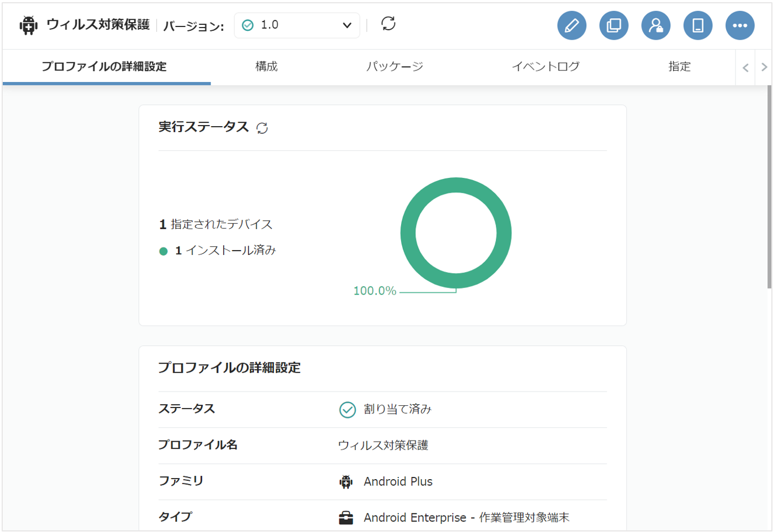Viewport: 773px width, 532px height.
Task: Click the ステータス row label
Action: (187, 409)
